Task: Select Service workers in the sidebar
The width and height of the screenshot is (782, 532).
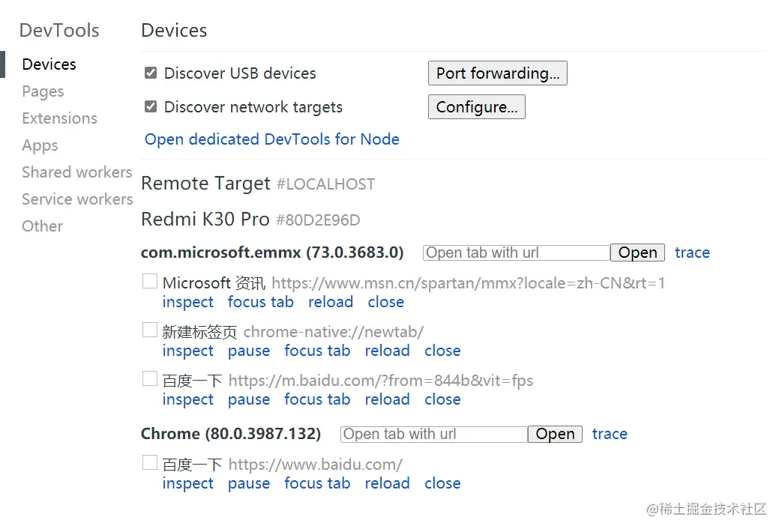Action: coord(77,199)
